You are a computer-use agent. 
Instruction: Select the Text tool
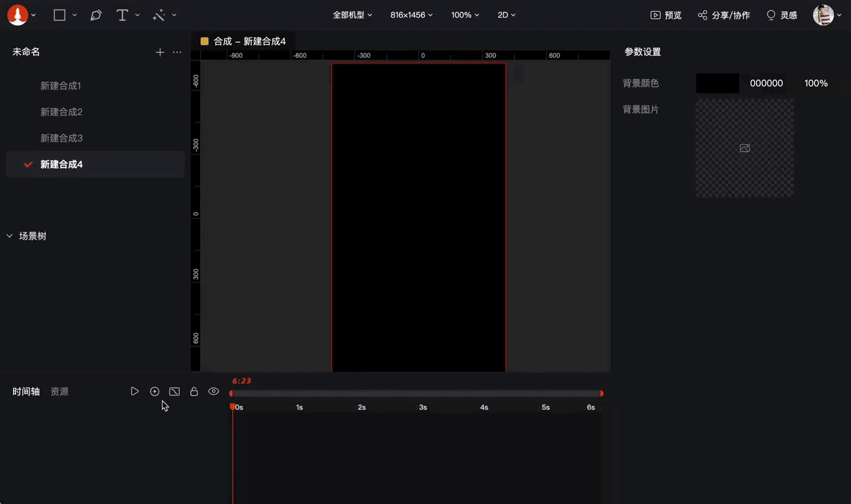coord(122,15)
